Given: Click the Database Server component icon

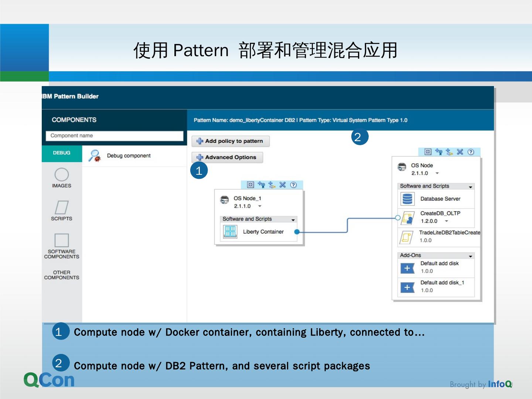Looking at the screenshot, I should point(407,199).
